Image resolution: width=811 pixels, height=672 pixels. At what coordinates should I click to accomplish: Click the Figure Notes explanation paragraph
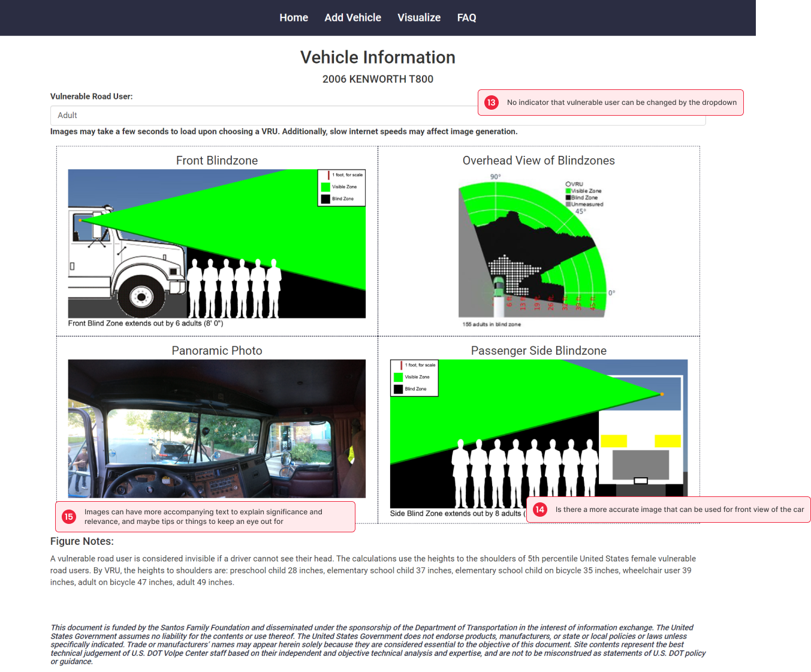point(373,571)
